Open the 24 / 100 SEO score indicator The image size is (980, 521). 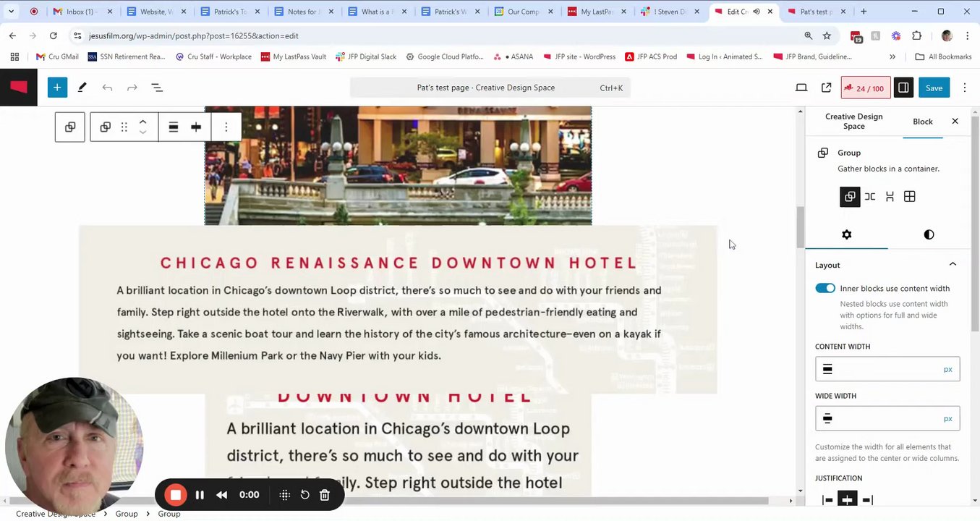(866, 88)
